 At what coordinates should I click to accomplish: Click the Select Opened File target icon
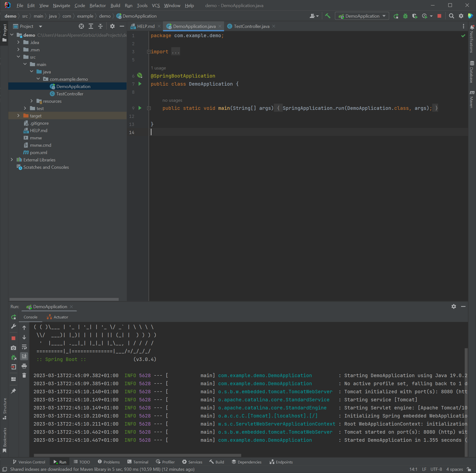pyautogui.click(x=81, y=26)
